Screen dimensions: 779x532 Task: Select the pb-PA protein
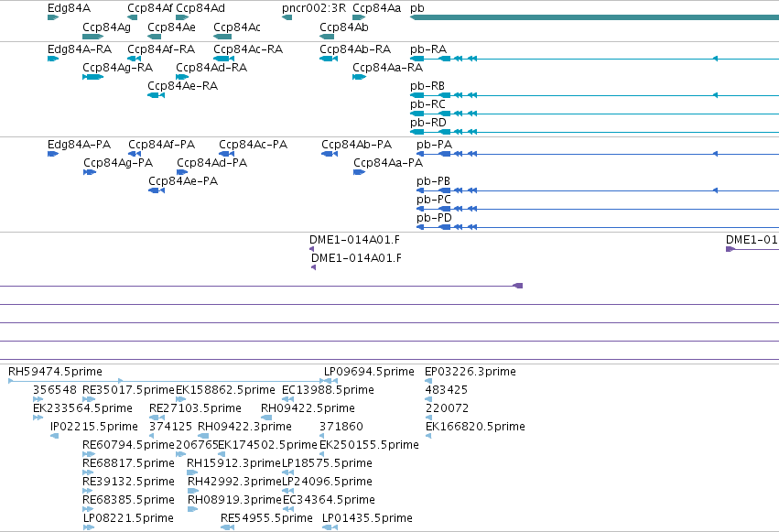pyautogui.click(x=598, y=154)
